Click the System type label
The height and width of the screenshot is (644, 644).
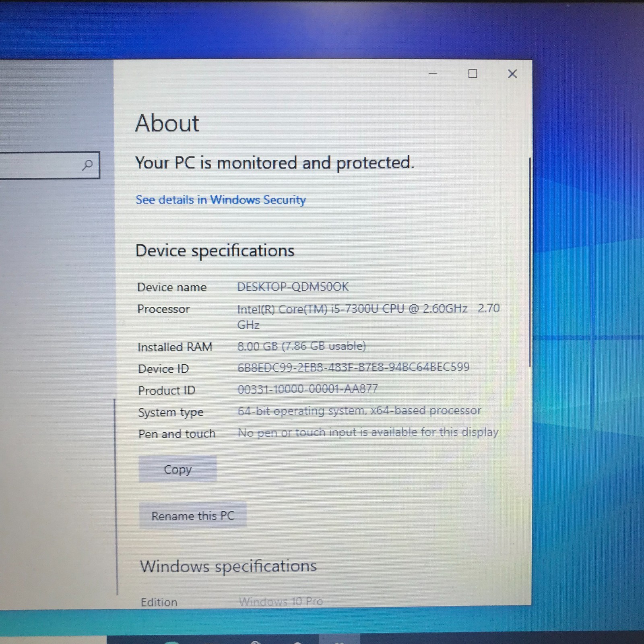pos(171,412)
